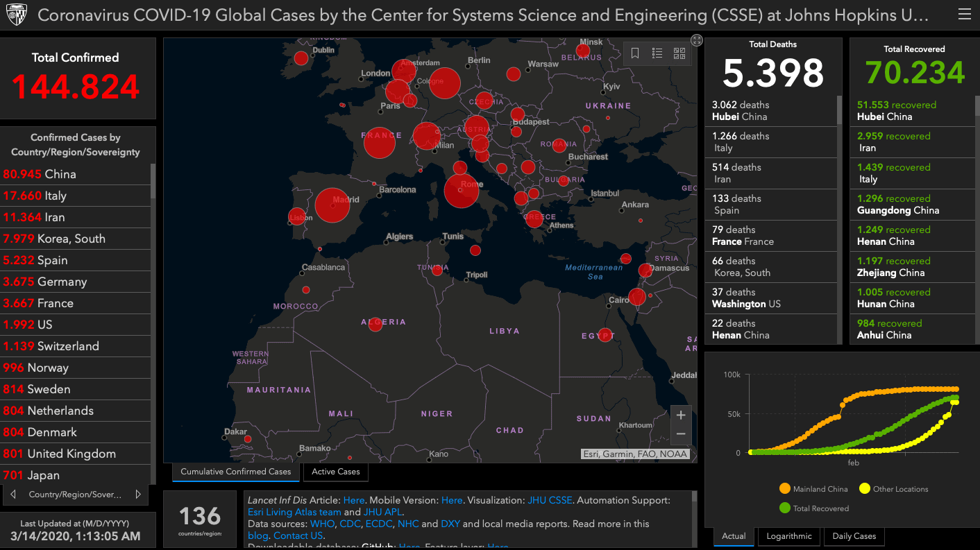Open the NHC data source link
This screenshot has height=550, width=980.
(x=408, y=524)
